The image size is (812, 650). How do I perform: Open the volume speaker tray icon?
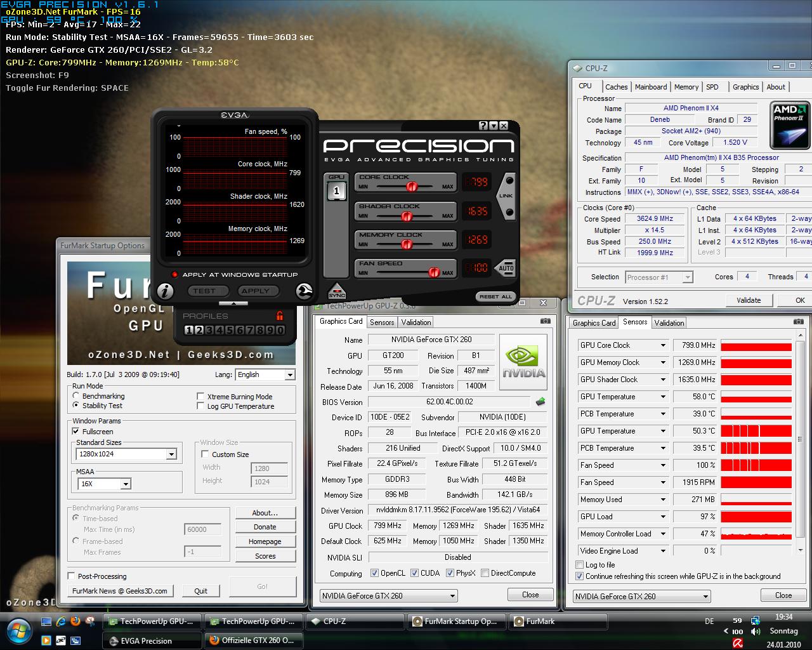(756, 632)
